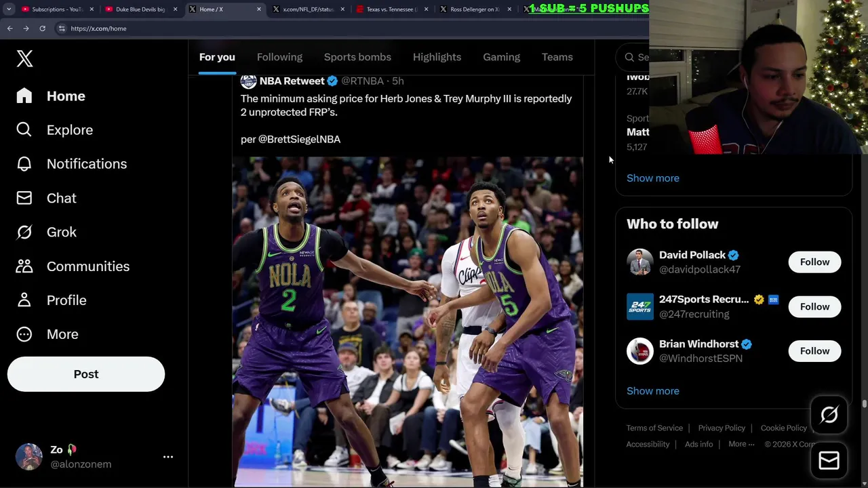The width and height of the screenshot is (868, 488).
Task: Close the Home / X browser tab
Action: (259, 9)
